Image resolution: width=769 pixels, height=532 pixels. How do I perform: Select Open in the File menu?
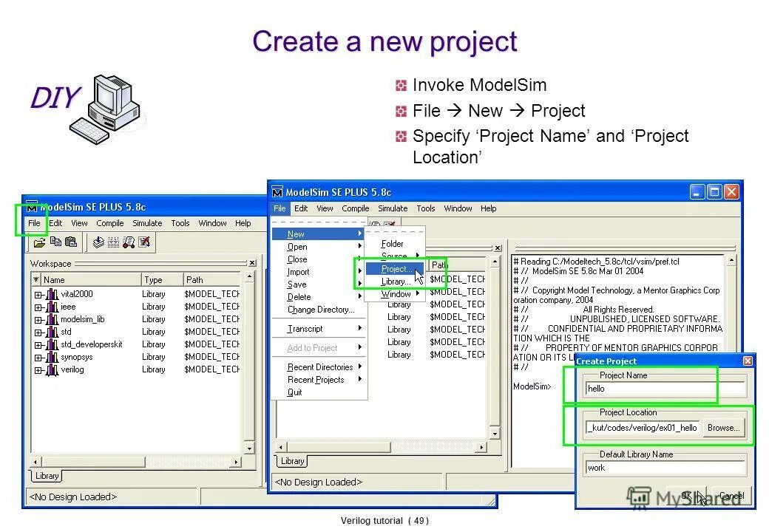coord(319,247)
